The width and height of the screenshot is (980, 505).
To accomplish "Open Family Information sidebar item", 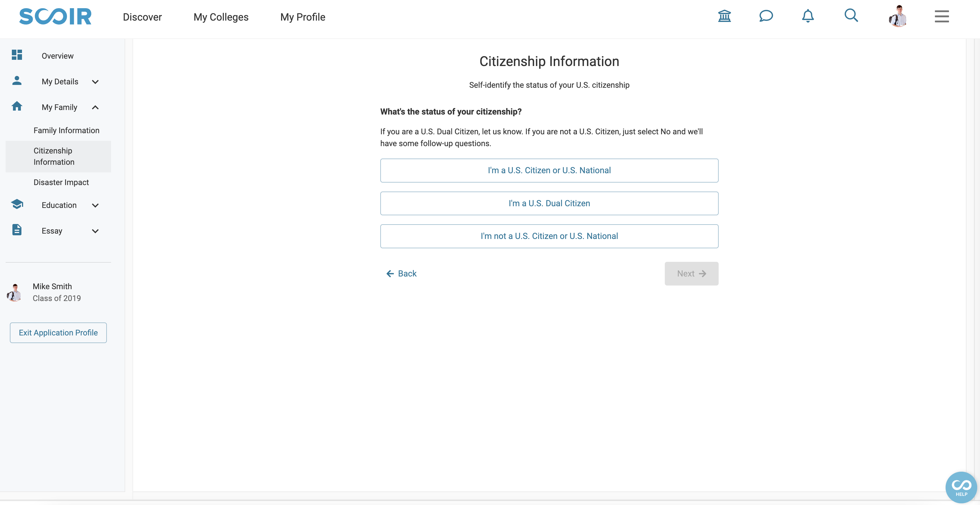I will (x=66, y=131).
